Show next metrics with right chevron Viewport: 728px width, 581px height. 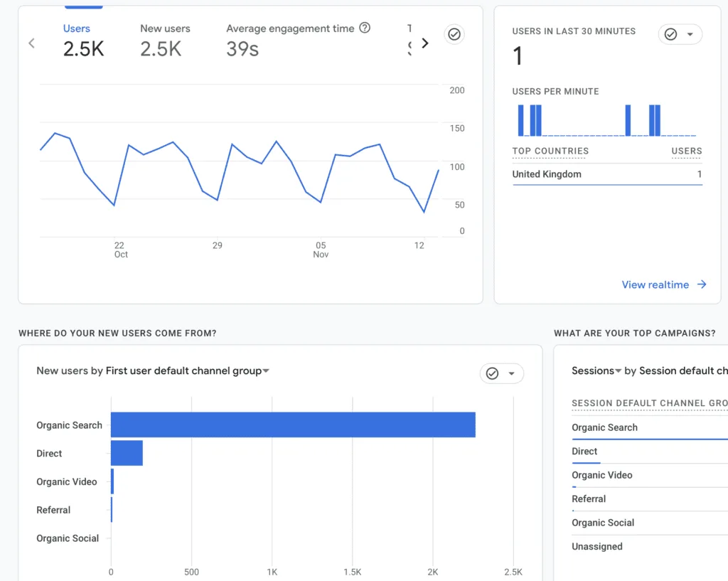[x=425, y=43]
